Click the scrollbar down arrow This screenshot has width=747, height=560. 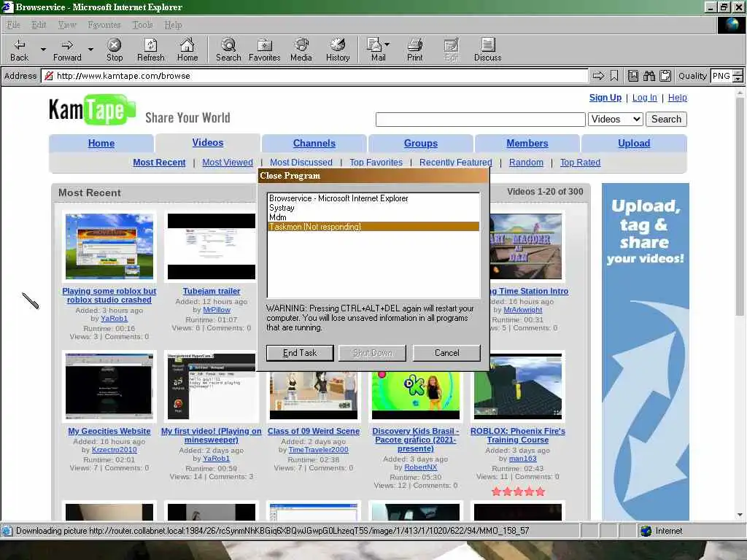point(740,515)
